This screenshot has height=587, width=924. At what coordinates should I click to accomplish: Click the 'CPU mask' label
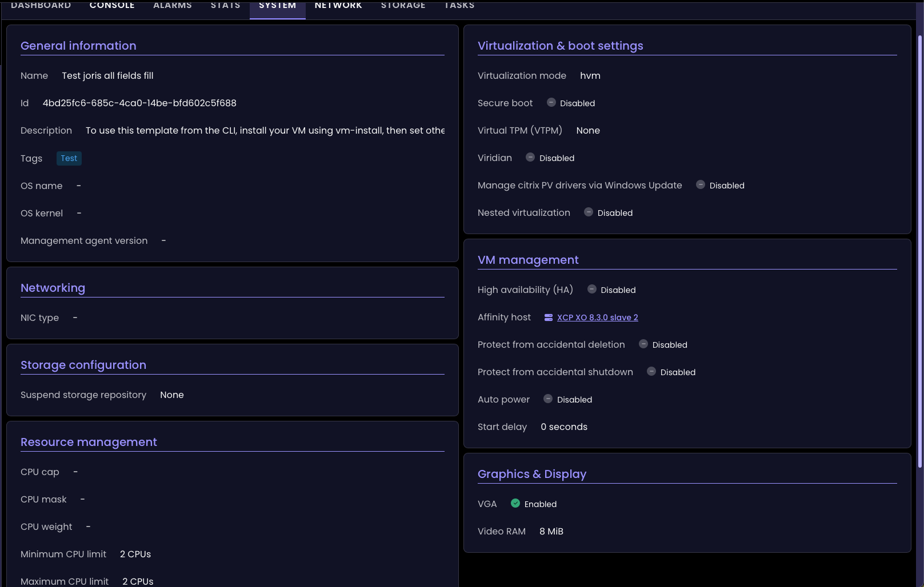43,500
